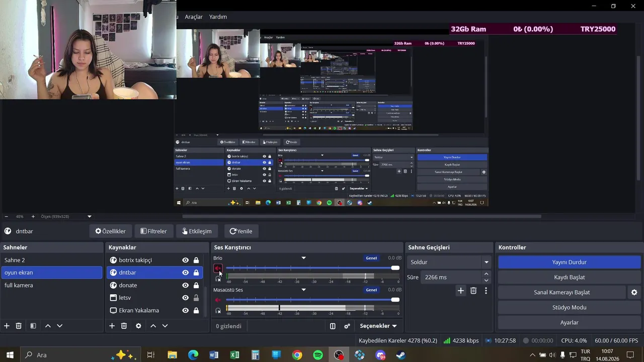The image size is (644, 362).
Task: Start recording with Kaydı Başlat
Action: click(x=569, y=277)
